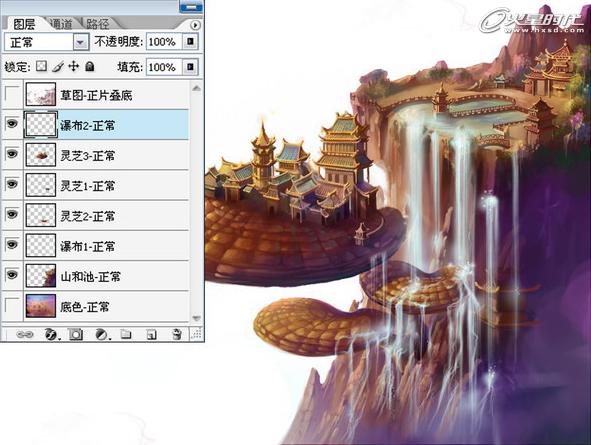Create a new layer group folder
Screen dimensions: 591x445
point(126,334)
